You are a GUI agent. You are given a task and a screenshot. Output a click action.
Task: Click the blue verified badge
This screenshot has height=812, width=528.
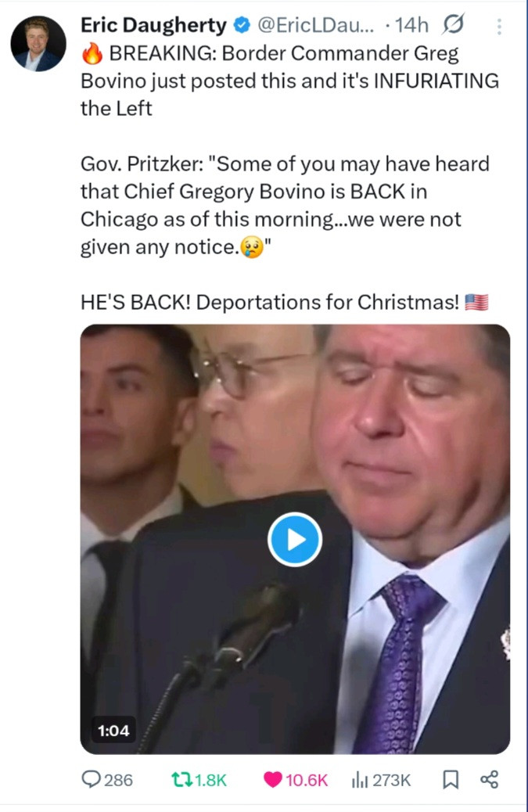click(x=242, y=25)
